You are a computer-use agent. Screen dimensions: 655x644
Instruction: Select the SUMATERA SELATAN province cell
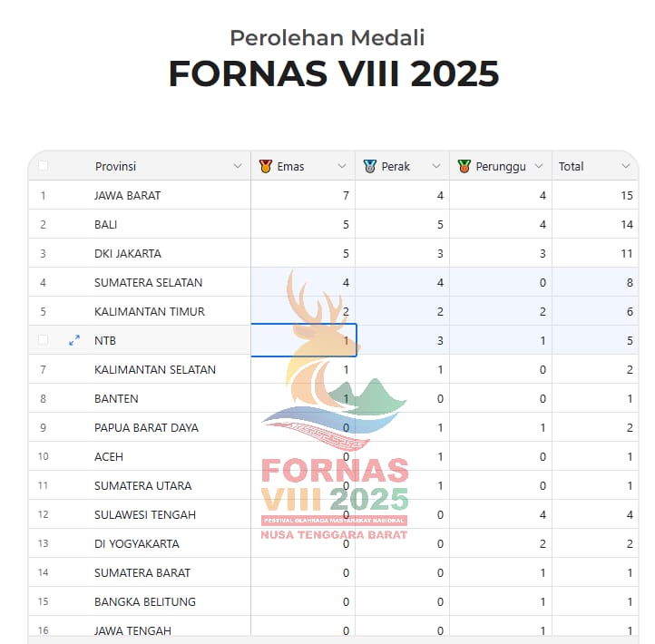coord(148,282)
